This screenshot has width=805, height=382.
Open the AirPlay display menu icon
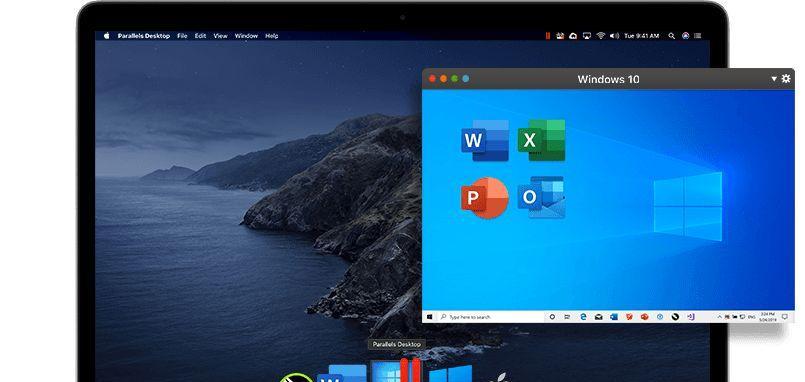[x=587, y=36]
